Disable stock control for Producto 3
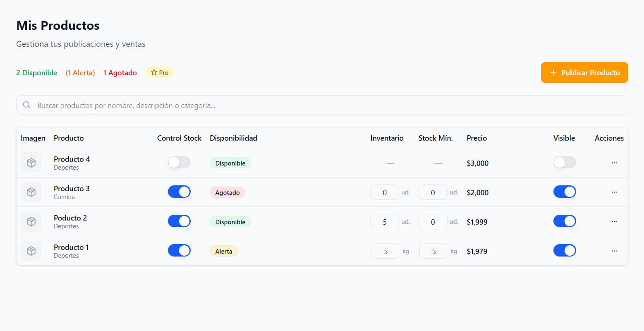The width and height of the screenshot is (644, 331). coord(179,192)
